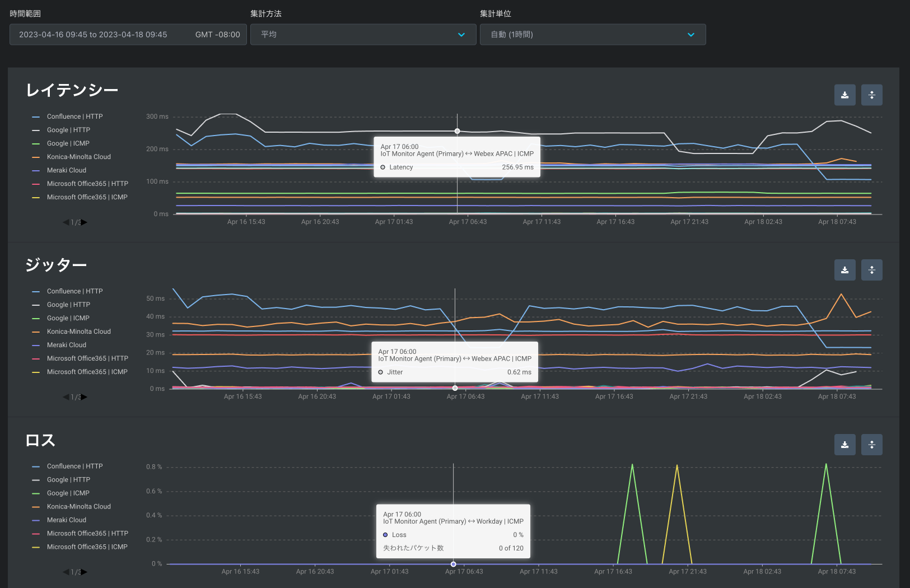The height and width of the screenshot is (588, 910).
Task: Go to next legend page in ジッター
Action: point(84,397)
